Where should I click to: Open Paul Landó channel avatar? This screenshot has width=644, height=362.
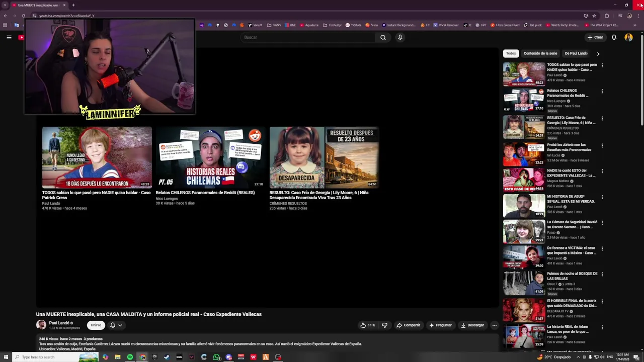coord(41,325)
